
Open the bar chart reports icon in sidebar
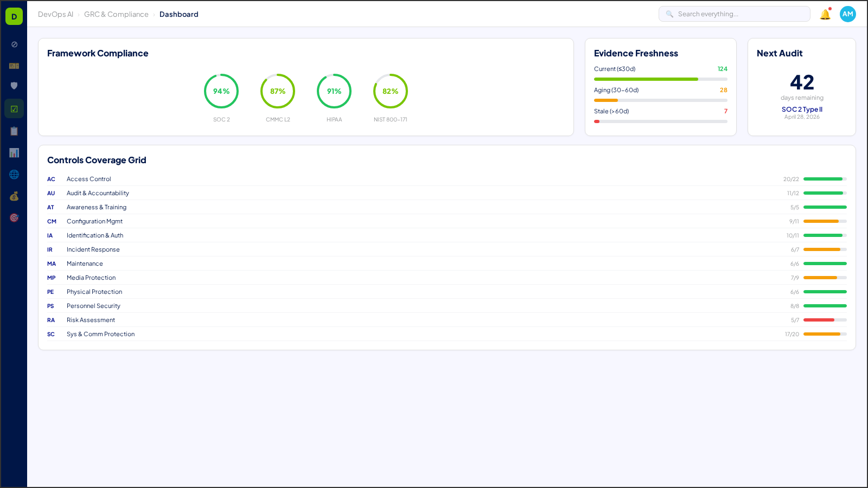point(14,152)
